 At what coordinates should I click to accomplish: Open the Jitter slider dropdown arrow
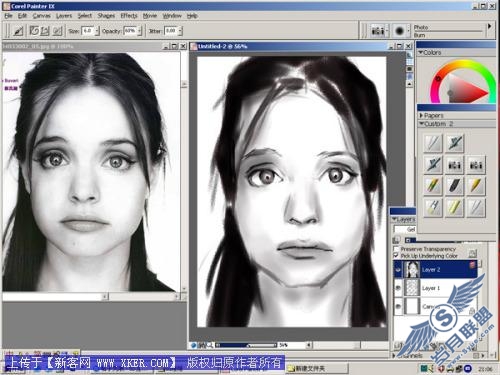(180, 31)
